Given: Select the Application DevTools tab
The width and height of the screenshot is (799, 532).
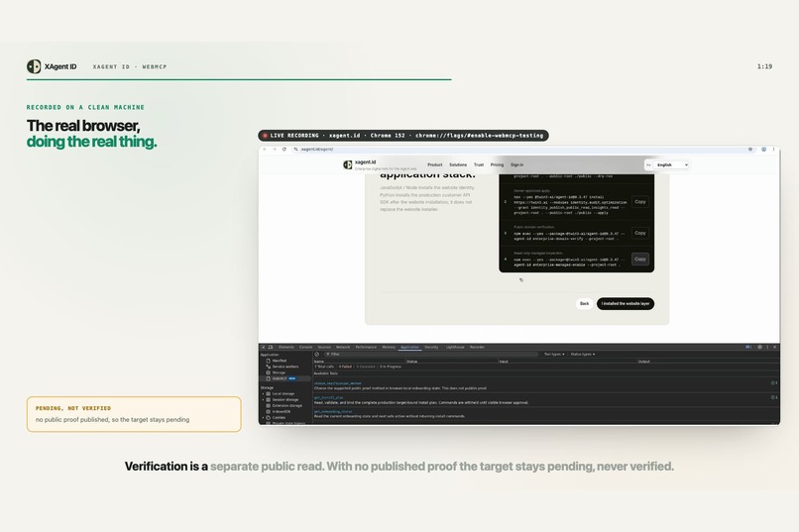Looking at the screenshot, I should [409, 347].
